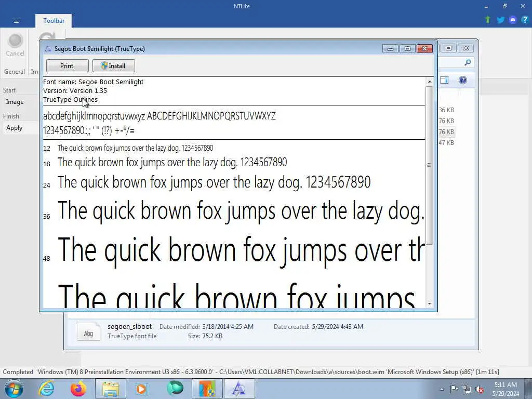The width and height of the screenshot is (532, 399).
Task: Switch to the font viewer taskbar button
Action: tap(239, 389)
